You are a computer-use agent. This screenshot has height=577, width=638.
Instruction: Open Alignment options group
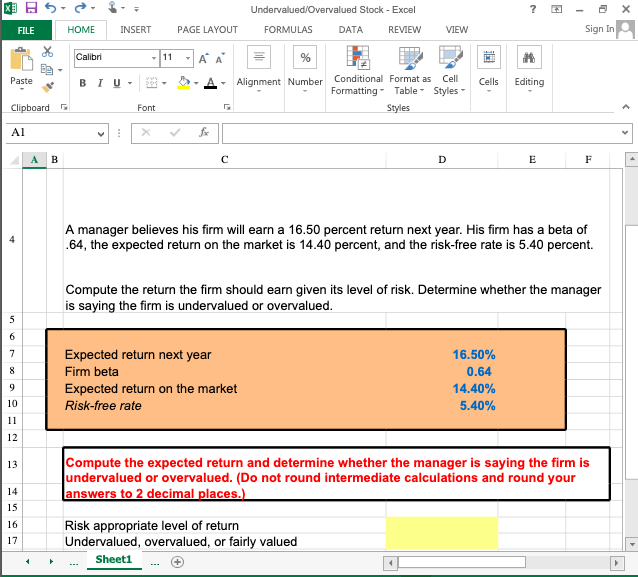coord(258,68)
